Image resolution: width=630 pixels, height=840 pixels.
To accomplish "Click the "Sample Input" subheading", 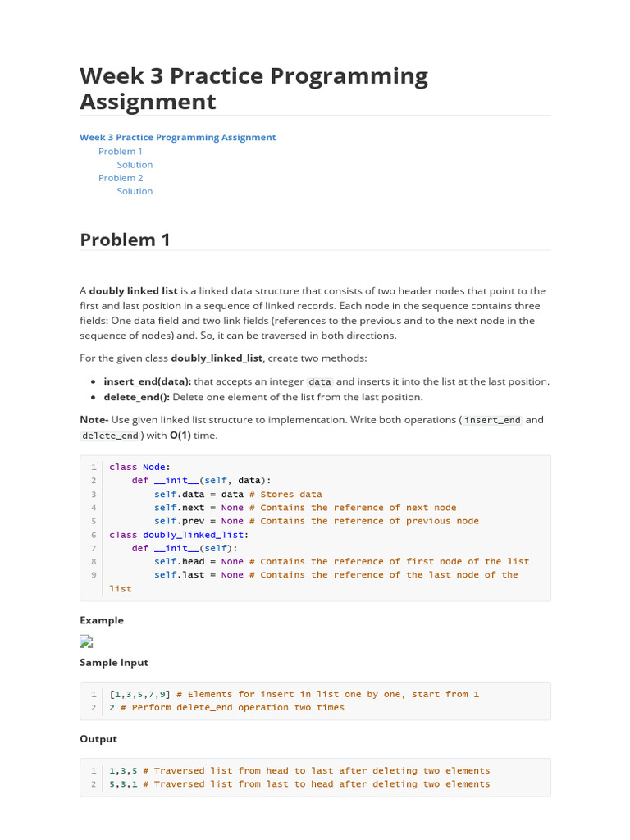I will [114, 663].
